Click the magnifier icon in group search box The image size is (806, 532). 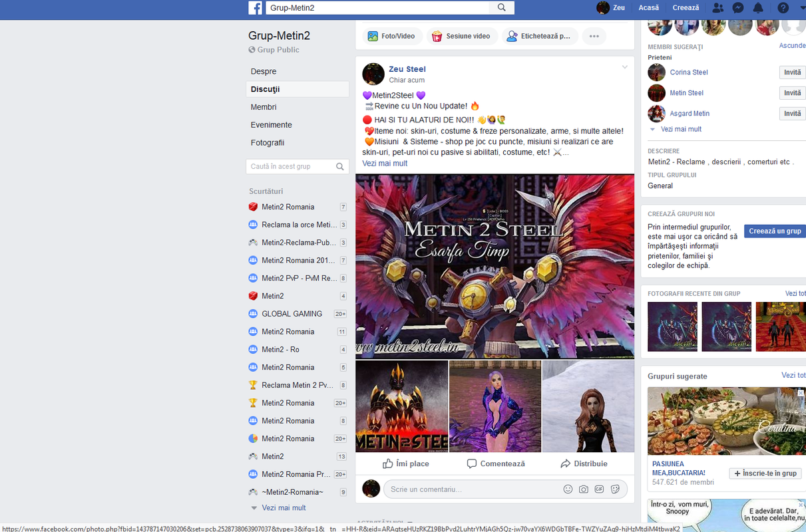(340, 166)
